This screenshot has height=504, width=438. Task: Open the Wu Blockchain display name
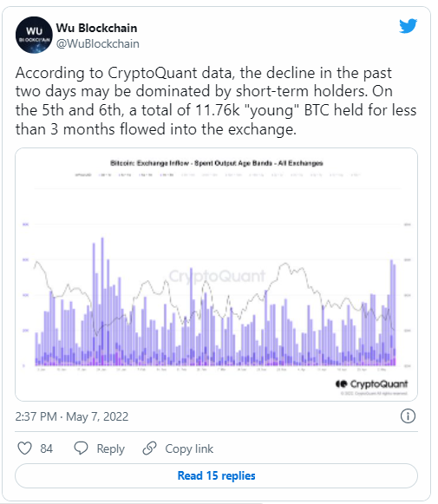click(x=96, y=28)
